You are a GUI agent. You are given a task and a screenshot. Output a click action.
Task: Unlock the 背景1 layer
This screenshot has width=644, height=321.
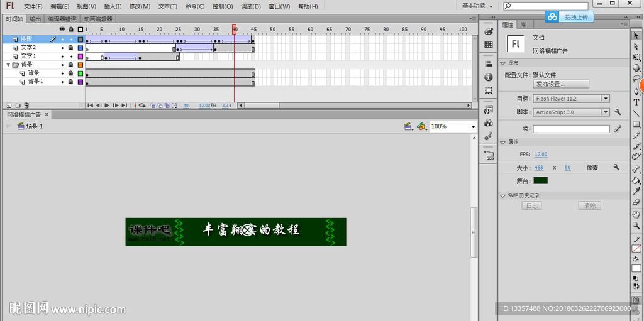(70, 82)
